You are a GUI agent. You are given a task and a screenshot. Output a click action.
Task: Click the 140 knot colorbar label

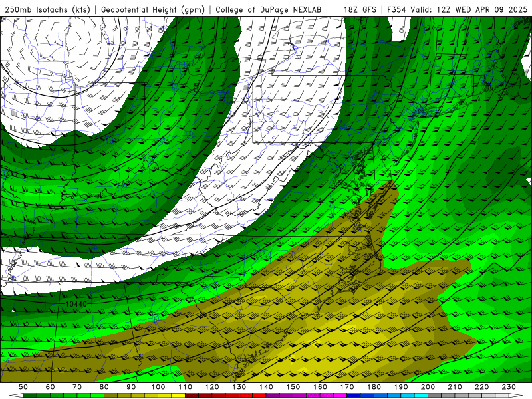pos(266,387)
